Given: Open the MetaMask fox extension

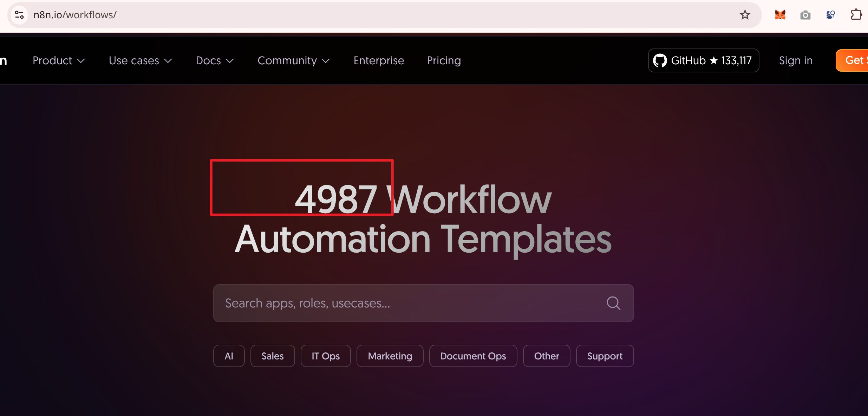Looking at the screenshot, I should click(780, 15).
